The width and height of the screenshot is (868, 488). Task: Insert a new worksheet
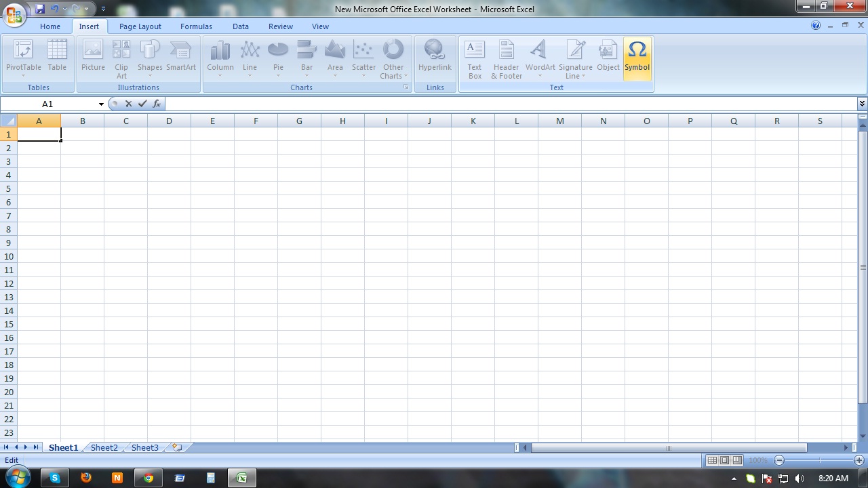(175, 447)
